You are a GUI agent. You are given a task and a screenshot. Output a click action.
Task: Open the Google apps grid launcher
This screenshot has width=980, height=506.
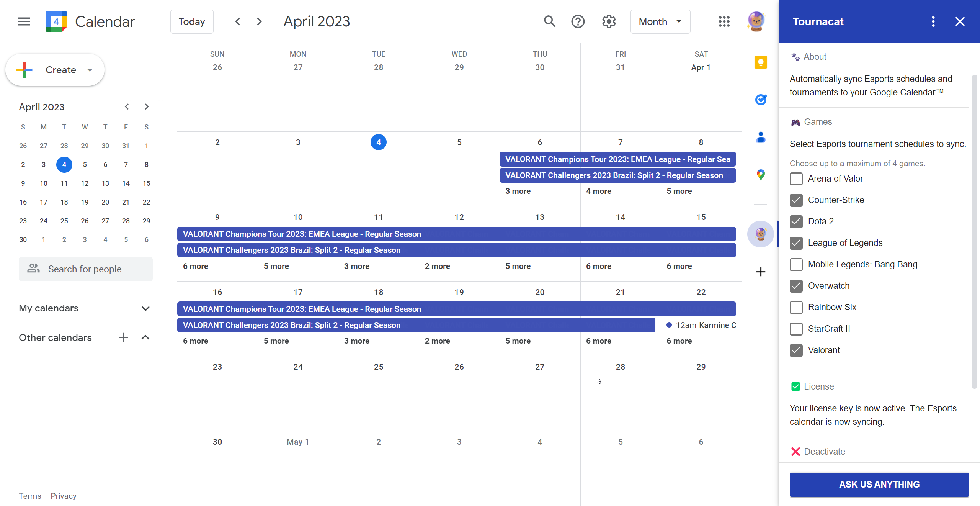click(x=724, y=21)
